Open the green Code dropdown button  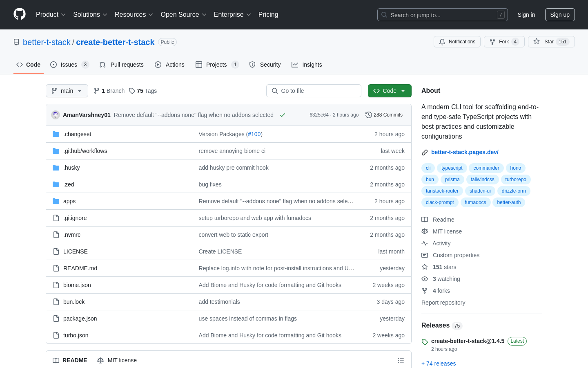click(390, 91)
